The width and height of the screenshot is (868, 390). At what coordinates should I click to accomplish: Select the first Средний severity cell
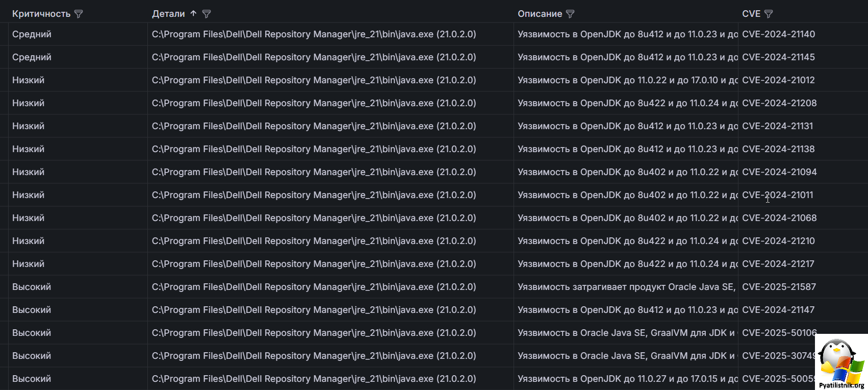pos(32,34)
